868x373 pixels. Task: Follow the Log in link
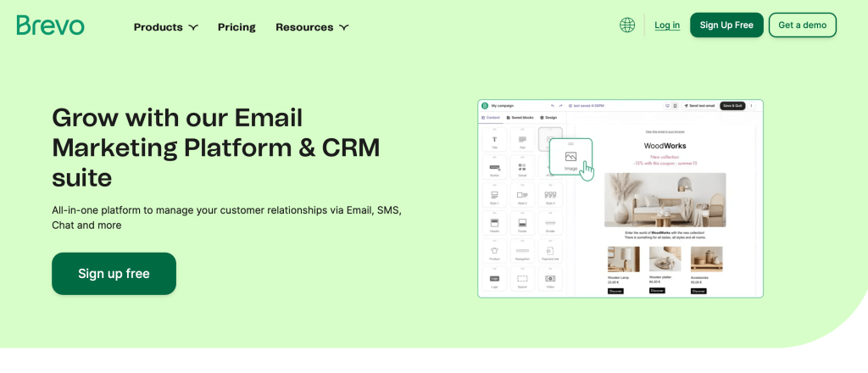tap(667, 25)
